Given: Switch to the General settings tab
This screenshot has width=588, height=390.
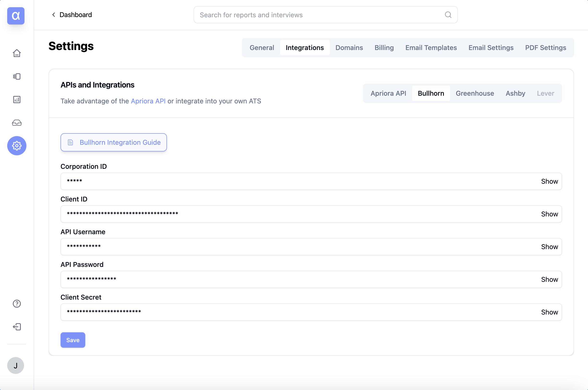Looking at the screenshot, I should [262, 48].
